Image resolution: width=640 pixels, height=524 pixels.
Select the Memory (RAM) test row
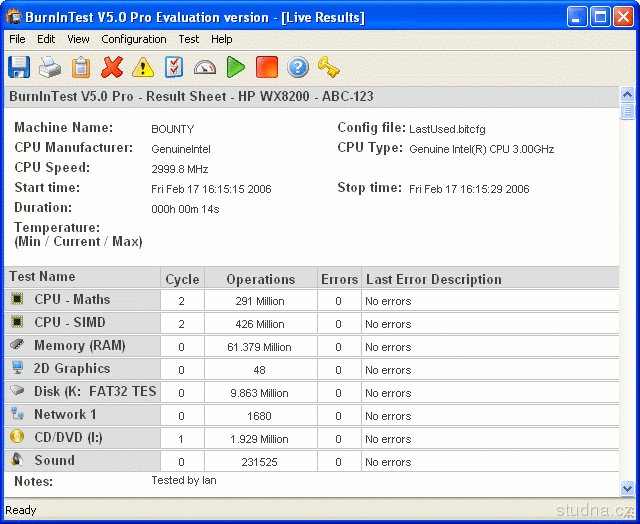point(80,346)
